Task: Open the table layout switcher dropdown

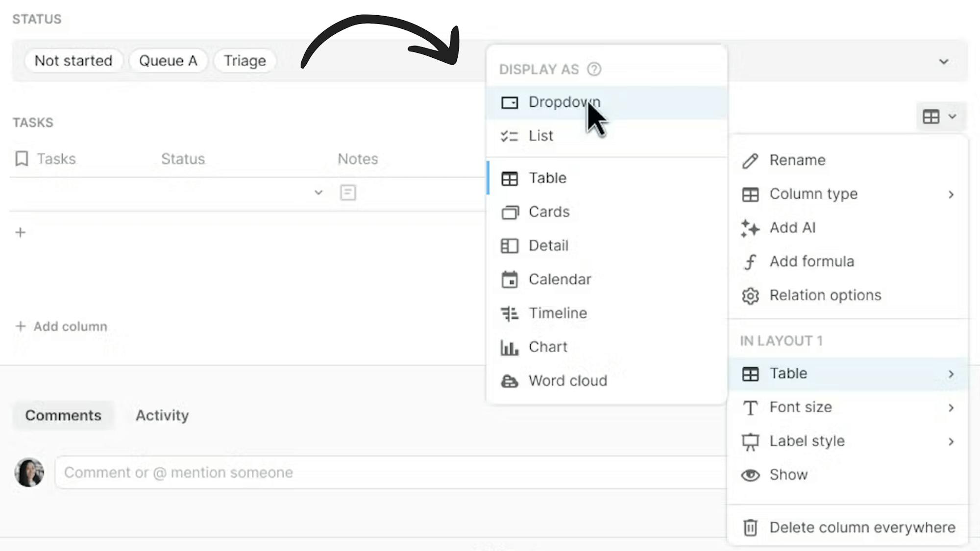Action: tap(938, 117)
